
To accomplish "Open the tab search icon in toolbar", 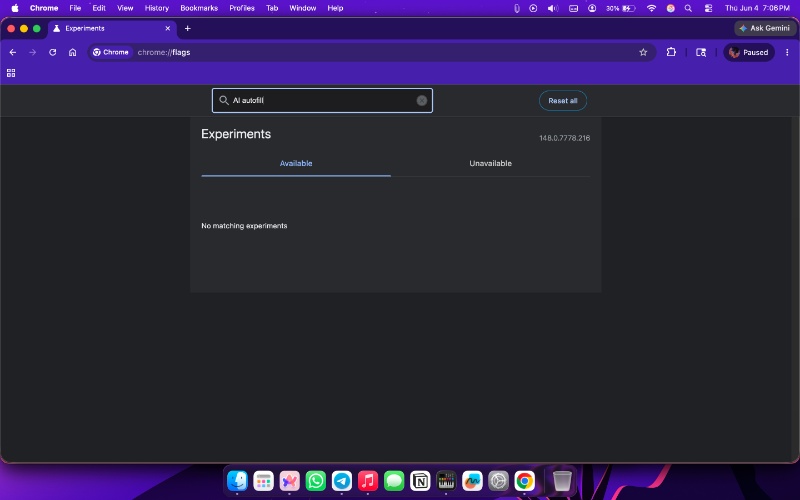I will click(701, 52).
